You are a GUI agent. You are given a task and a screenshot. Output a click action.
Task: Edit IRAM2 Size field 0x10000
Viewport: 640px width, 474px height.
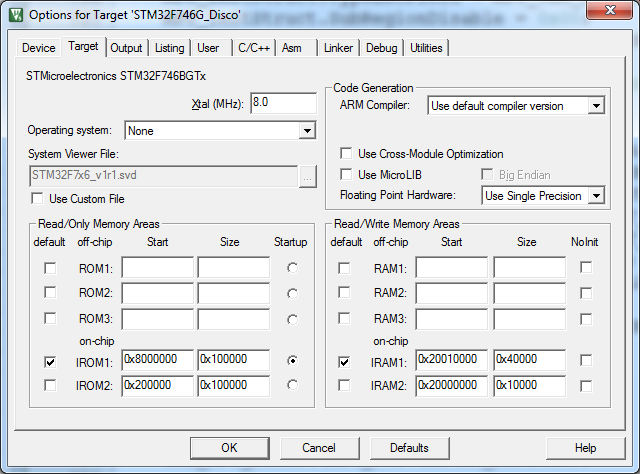(530, 386)
